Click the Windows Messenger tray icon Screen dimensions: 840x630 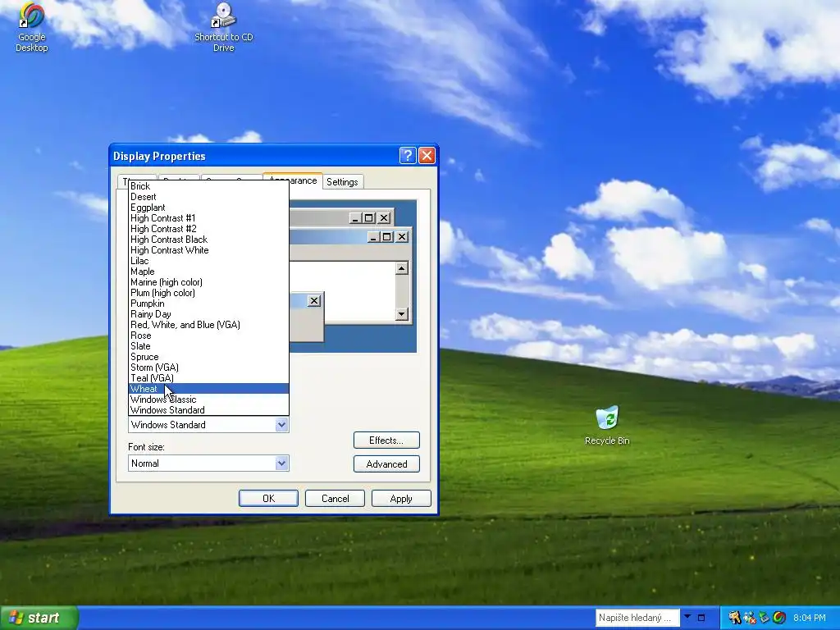[x=750, y=618]
